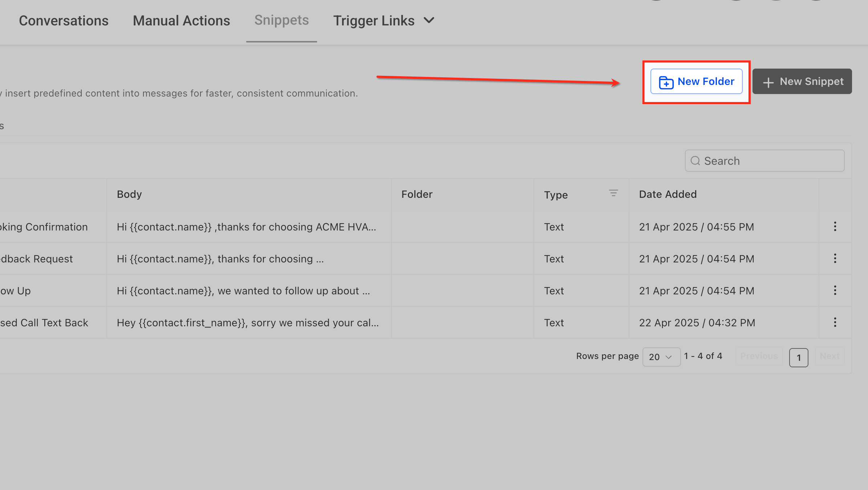This screenshot has width=868, height=490.
Task: Select the Snippets tab
Action: (x=281, y=20)
